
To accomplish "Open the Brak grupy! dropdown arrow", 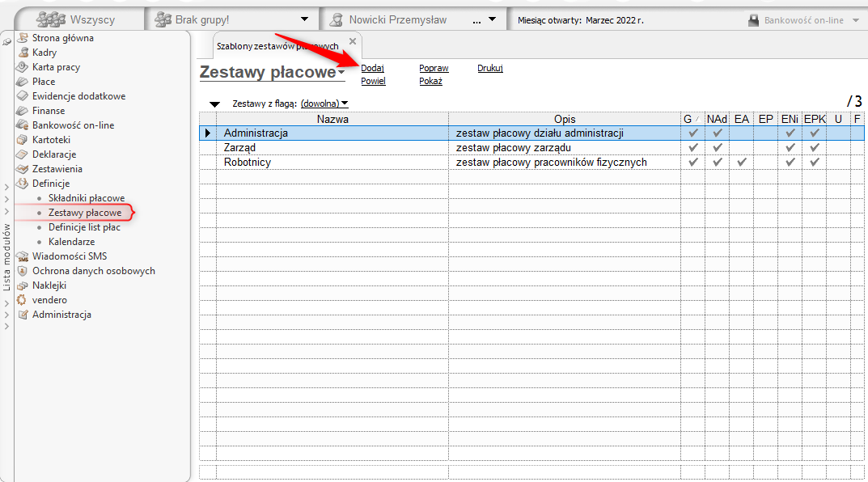I will (x=304, y=19).
